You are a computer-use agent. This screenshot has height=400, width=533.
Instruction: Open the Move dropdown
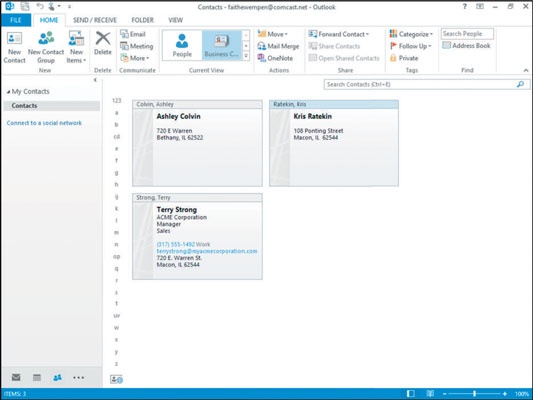coord(273,34)
